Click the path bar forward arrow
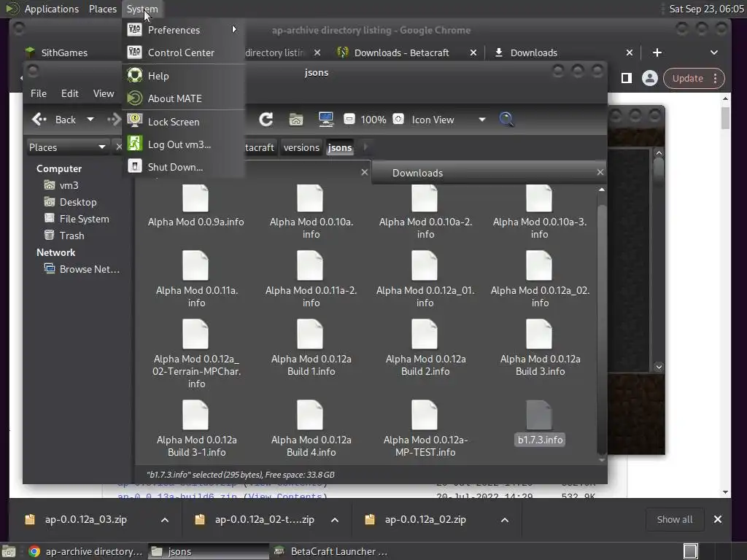The image size is (747, 560). click(365, 147)
